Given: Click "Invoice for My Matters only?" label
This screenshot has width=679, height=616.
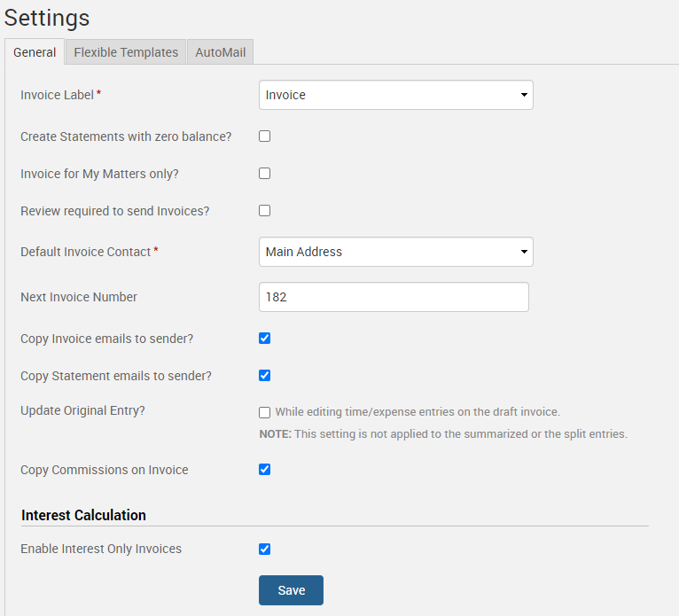Looking at the screenshot, I should pos(99,174).
